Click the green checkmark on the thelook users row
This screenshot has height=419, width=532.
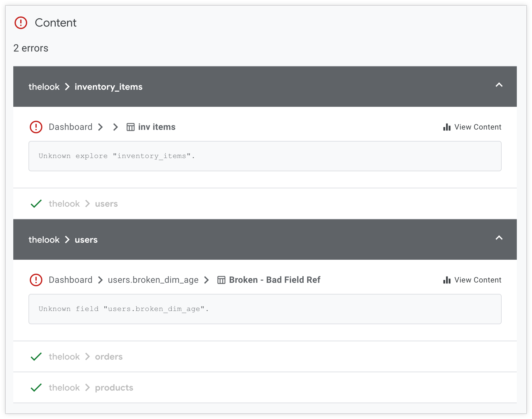point(36,203)
